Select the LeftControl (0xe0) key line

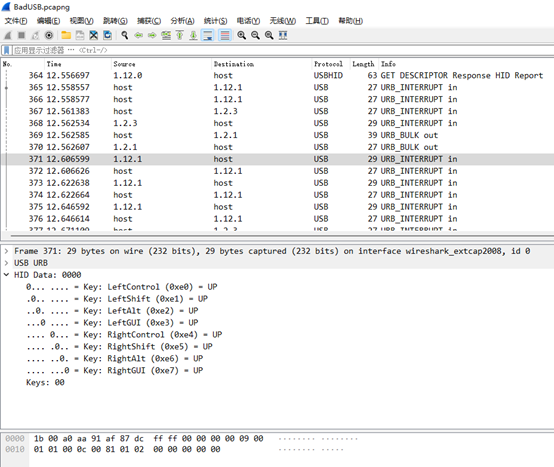[x=122, y=287]
